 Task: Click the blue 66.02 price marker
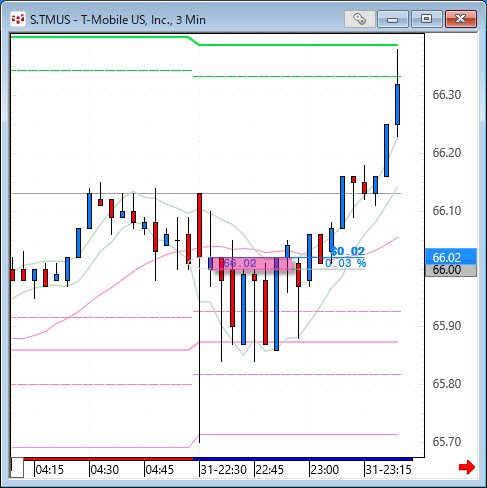(451, 257)
